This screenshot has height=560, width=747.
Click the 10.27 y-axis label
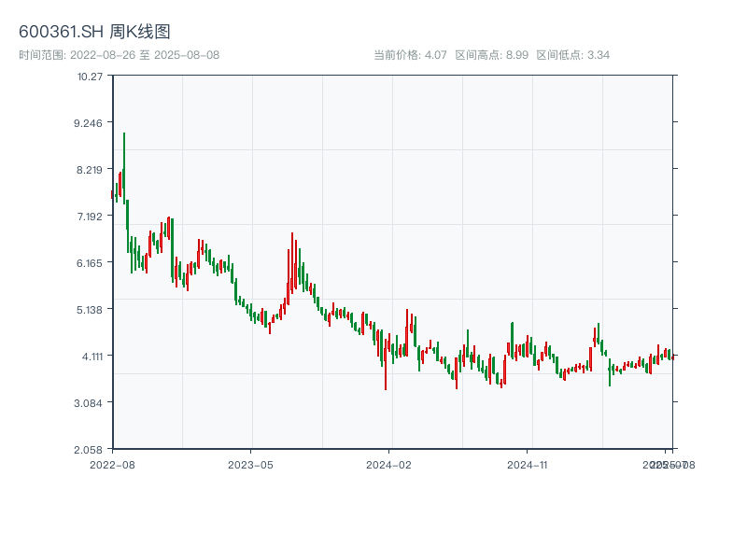tap(91, 76)
